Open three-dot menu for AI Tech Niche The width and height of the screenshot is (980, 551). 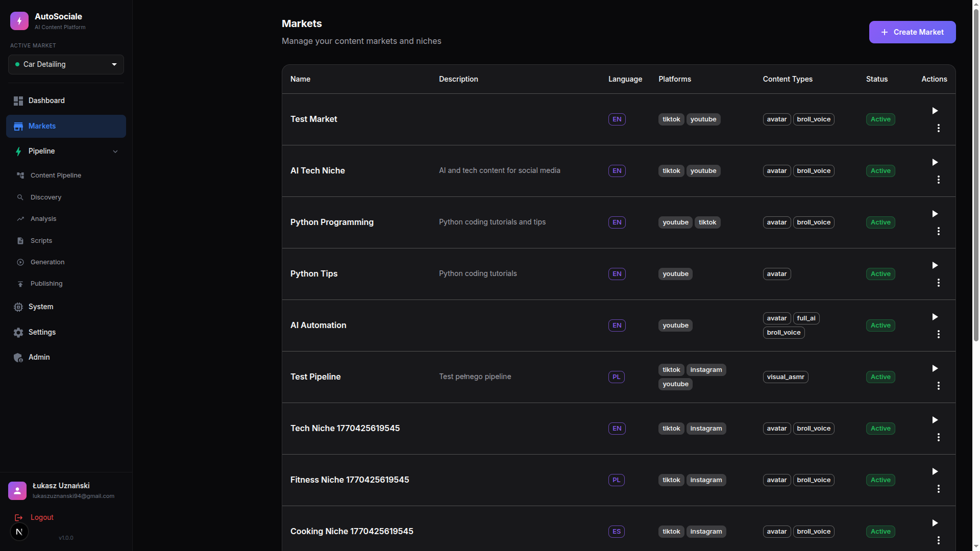938,180
